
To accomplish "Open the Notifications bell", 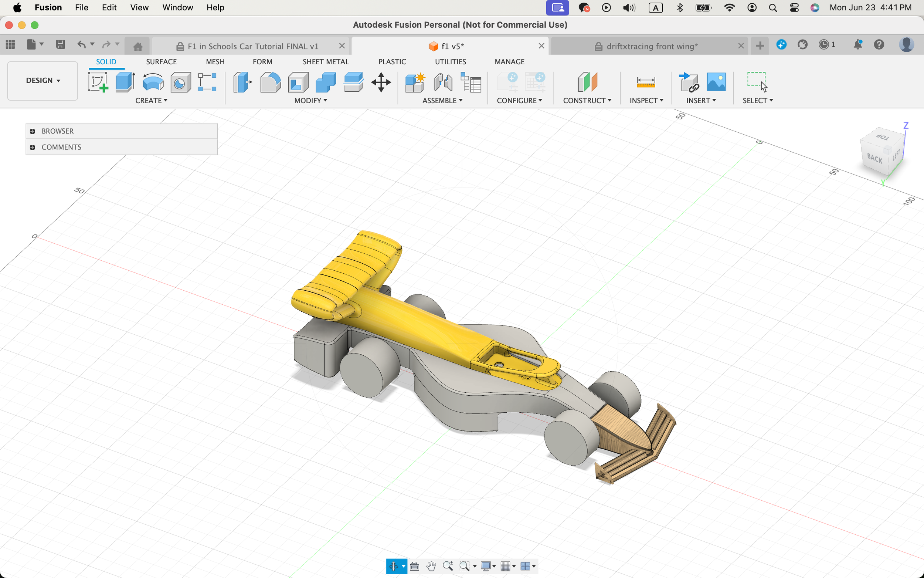I will click(857, 45).
